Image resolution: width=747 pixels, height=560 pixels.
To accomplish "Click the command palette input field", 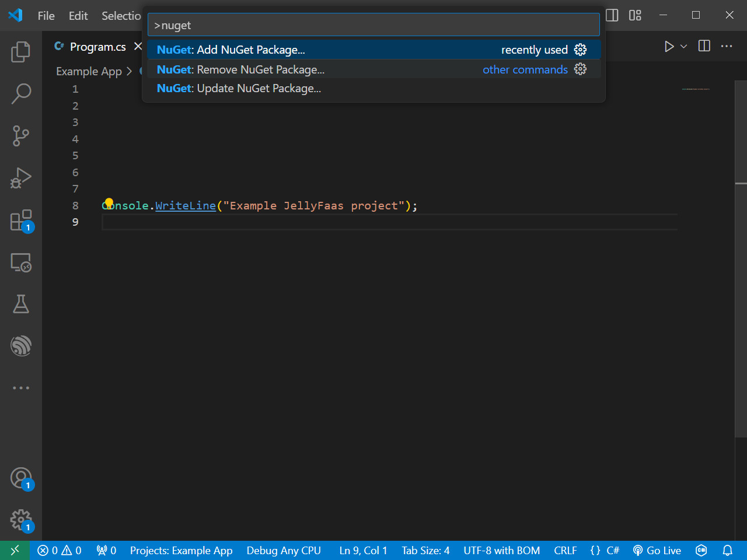I will (x=373, y=25).
